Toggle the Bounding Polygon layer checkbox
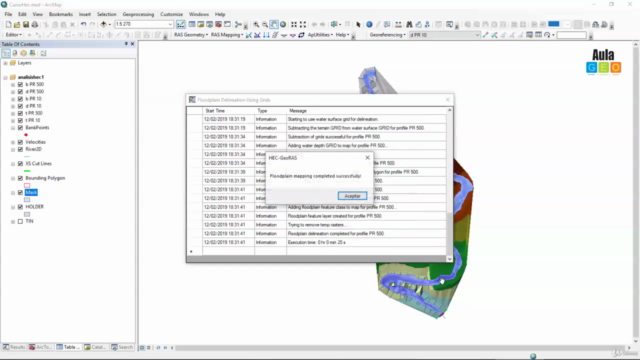The width and height of the screenshot is (640, 360). (x=20, y=178)
